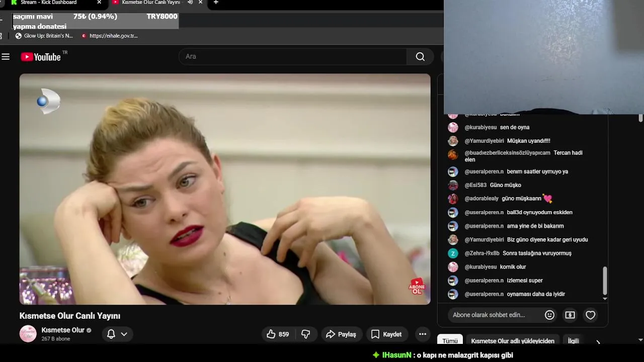Select the 'Kısmetse Olur adlı yükleyiciden' chip
The width and height of the screenshot is (644, 362).
513,340
